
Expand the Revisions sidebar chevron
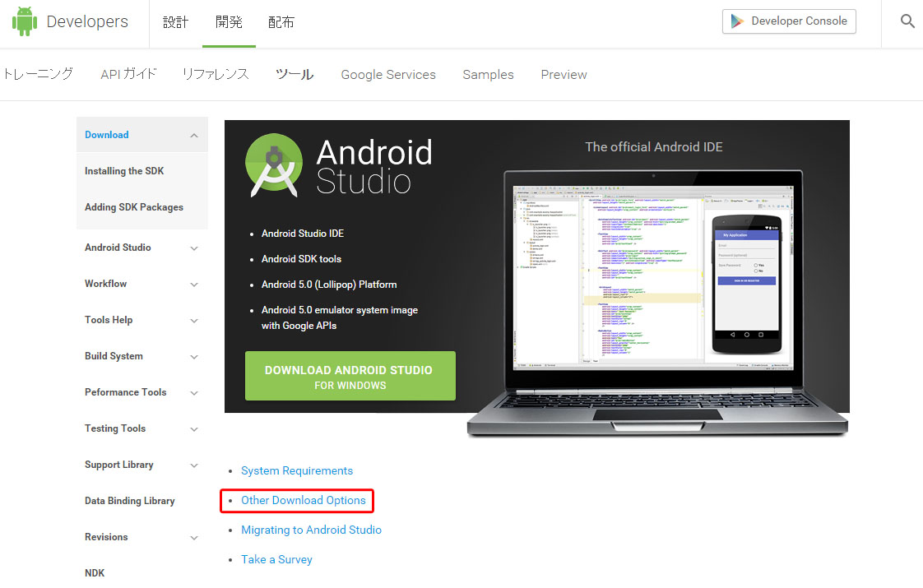[193, 537]
